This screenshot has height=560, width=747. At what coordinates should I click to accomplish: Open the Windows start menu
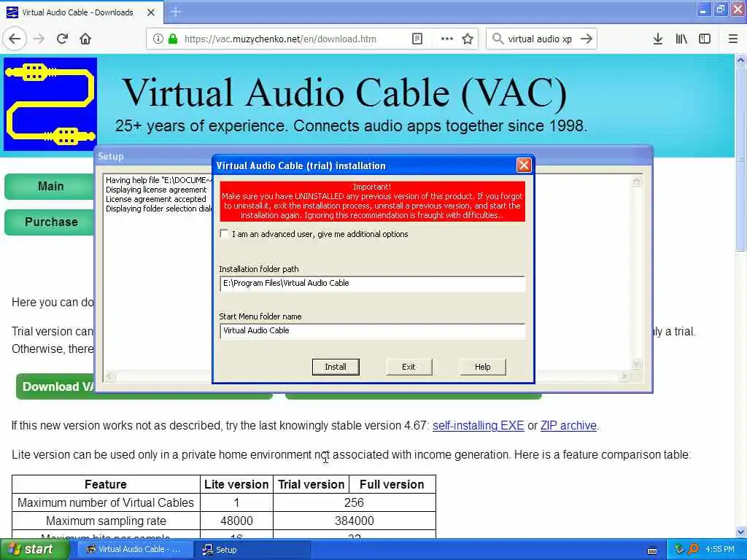point(34,549)
